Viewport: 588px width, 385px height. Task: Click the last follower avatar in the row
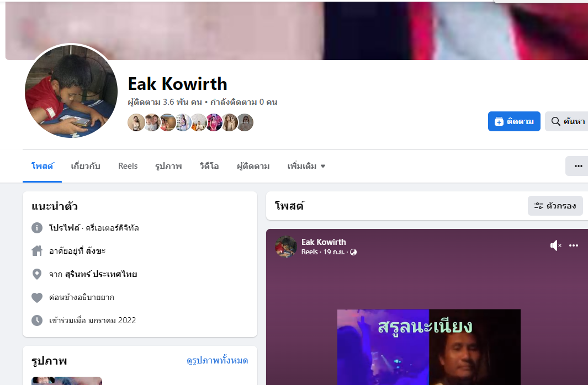click(245, 122)
